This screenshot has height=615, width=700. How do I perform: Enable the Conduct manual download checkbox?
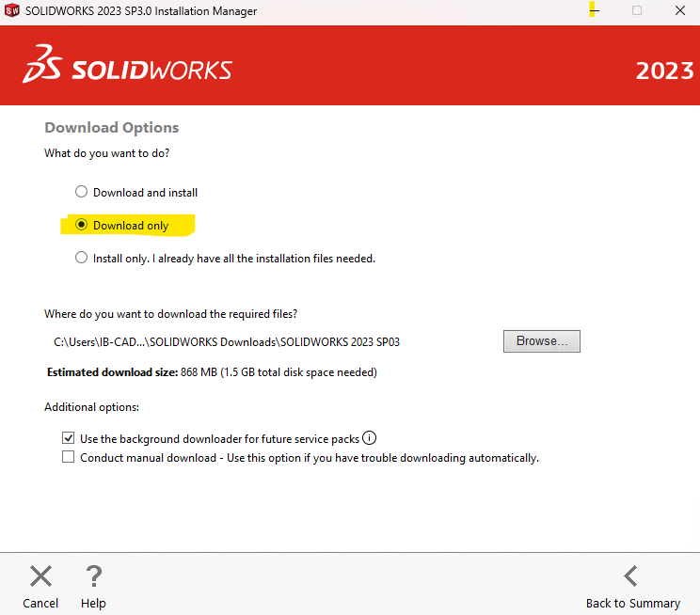[69, 457]
